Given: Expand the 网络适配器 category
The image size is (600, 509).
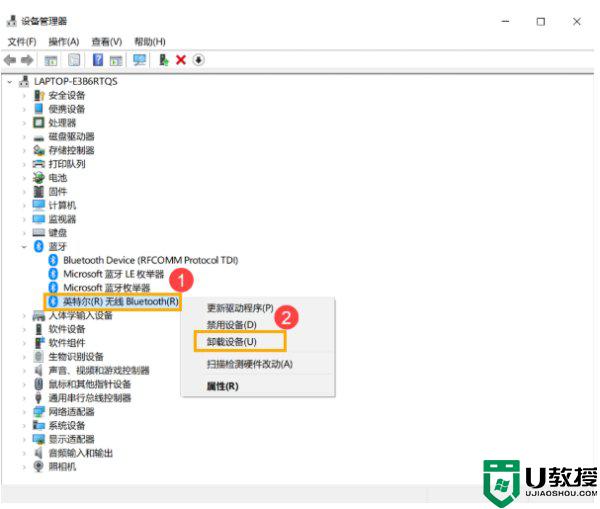Looking at the screenshot, I should [x=24, y=412].
